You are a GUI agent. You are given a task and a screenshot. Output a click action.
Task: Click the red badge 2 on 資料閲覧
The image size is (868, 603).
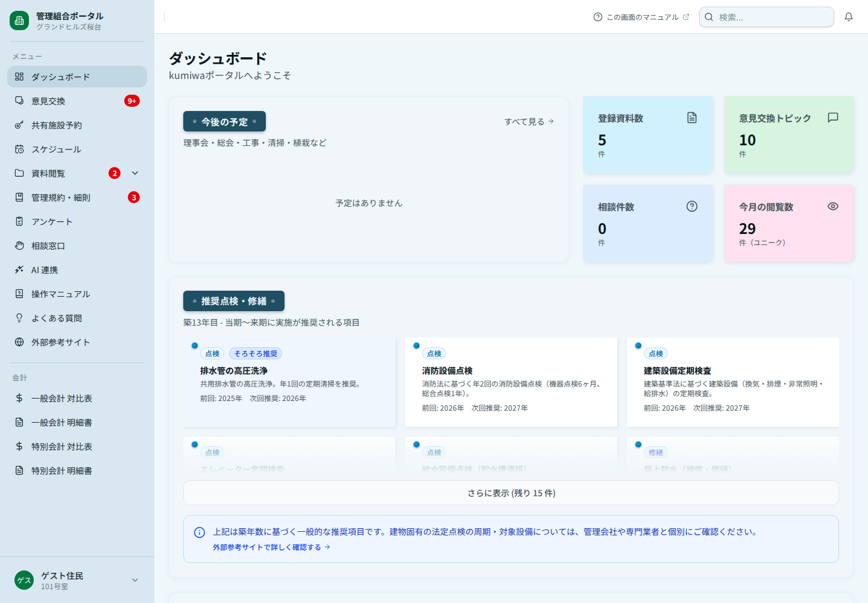click(115, 173)
